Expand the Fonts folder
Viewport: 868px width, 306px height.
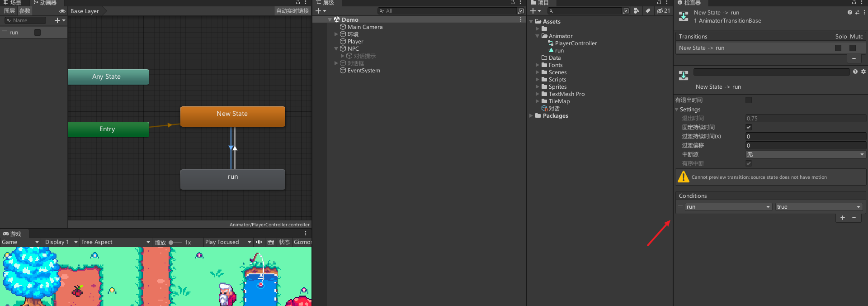tap(538, 65)
